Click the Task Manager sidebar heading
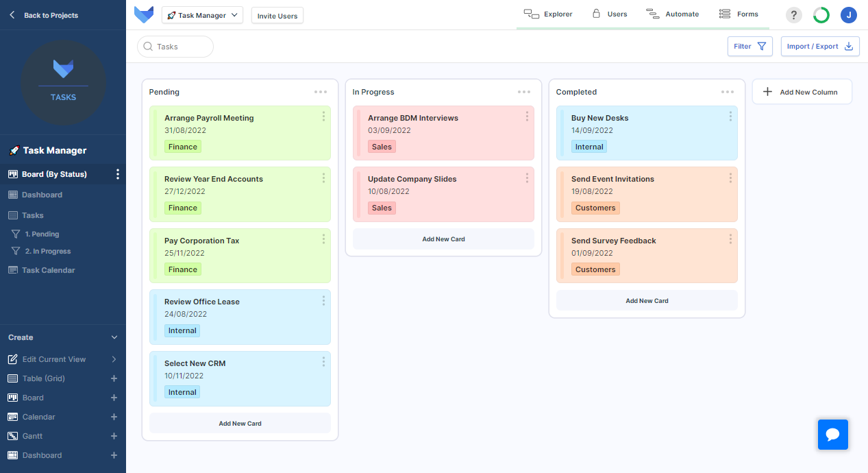868x473 pixels. tap(47, 150)
